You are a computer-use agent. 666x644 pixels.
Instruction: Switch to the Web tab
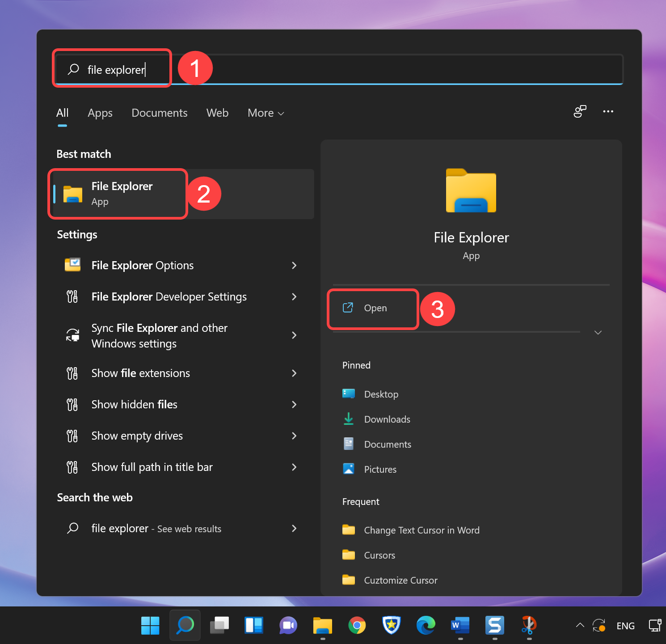[217, 113]
